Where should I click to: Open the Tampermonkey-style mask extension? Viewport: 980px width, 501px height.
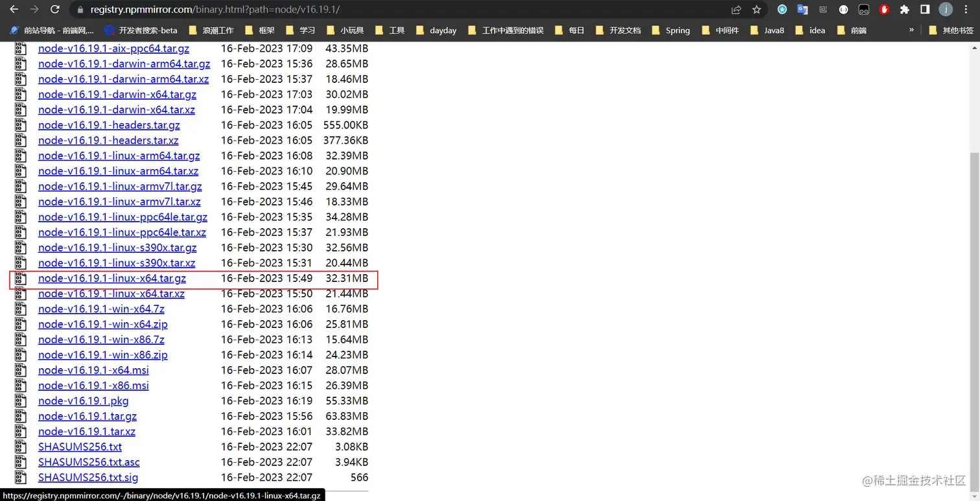point(864,10)
